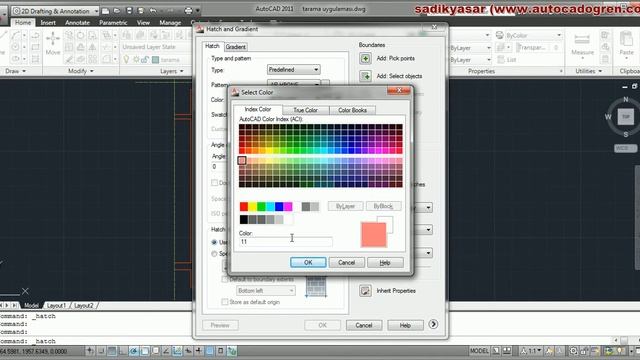Toggle the Double checkbox in Hatch dialog
The height and width of the screenshot is (360, 640).
pyautogui.click(x=214, y=182)
